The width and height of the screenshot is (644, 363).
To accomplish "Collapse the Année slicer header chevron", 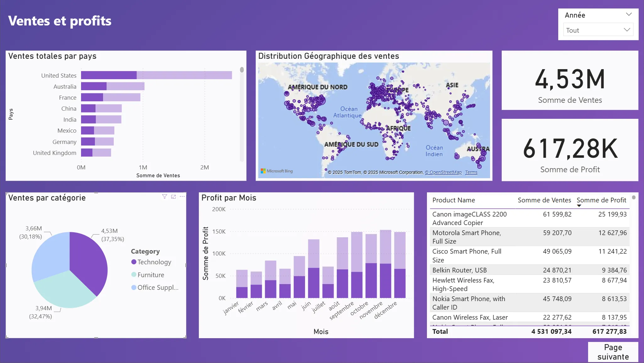I will pos(629,14).
